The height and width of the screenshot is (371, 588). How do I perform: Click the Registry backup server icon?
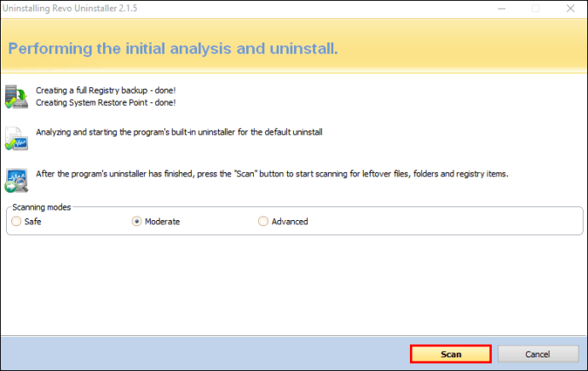tap(16, 96)
